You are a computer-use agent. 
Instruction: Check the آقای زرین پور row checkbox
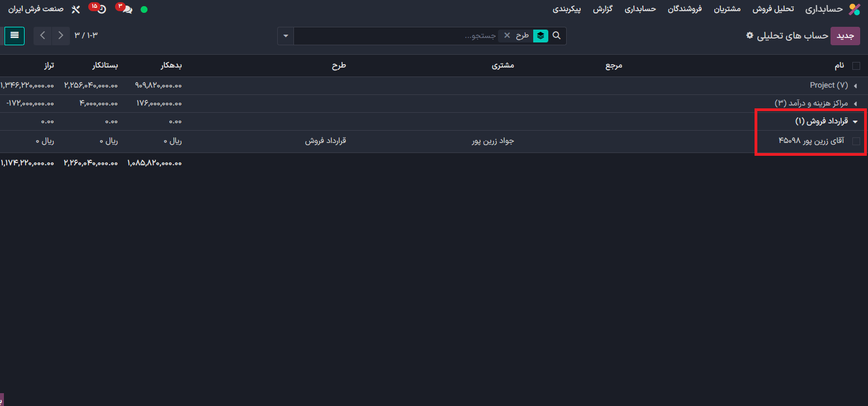pos(856,141)
